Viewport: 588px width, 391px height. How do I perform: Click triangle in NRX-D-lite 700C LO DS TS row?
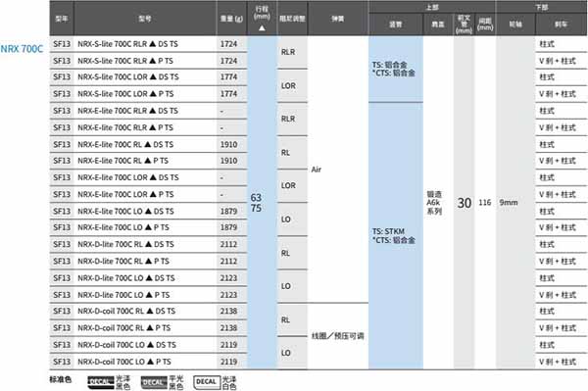149,278
